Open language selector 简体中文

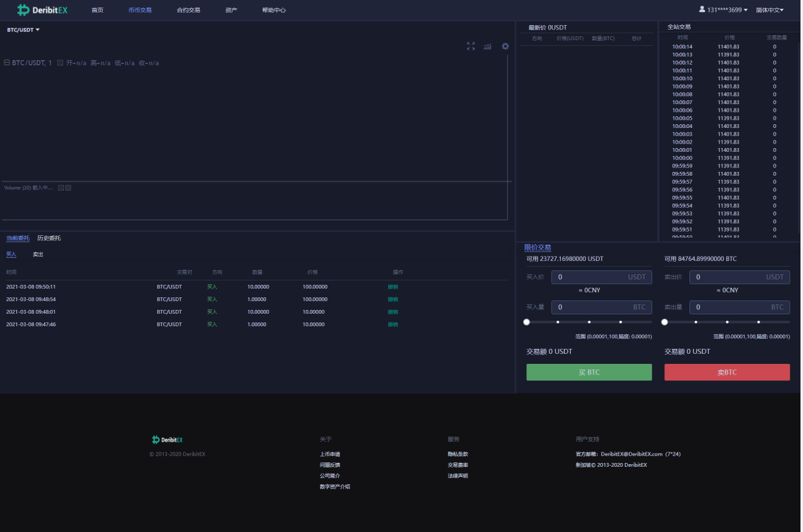tap(770, 10)
